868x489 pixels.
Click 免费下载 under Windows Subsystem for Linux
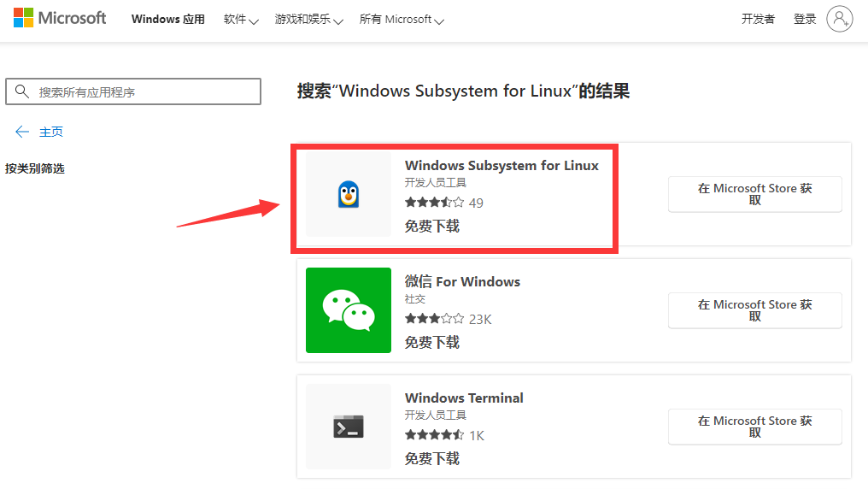(431, 226)
